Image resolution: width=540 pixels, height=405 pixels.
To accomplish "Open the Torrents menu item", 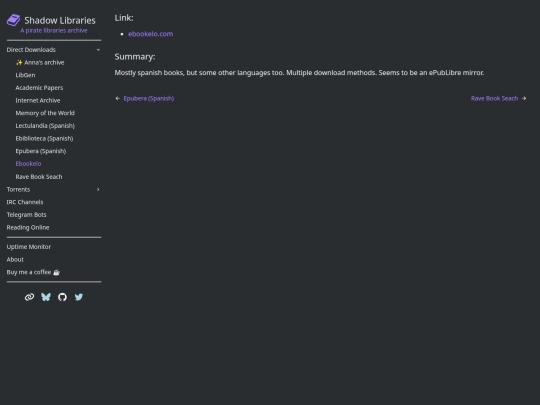I will [x=18, y=189].
